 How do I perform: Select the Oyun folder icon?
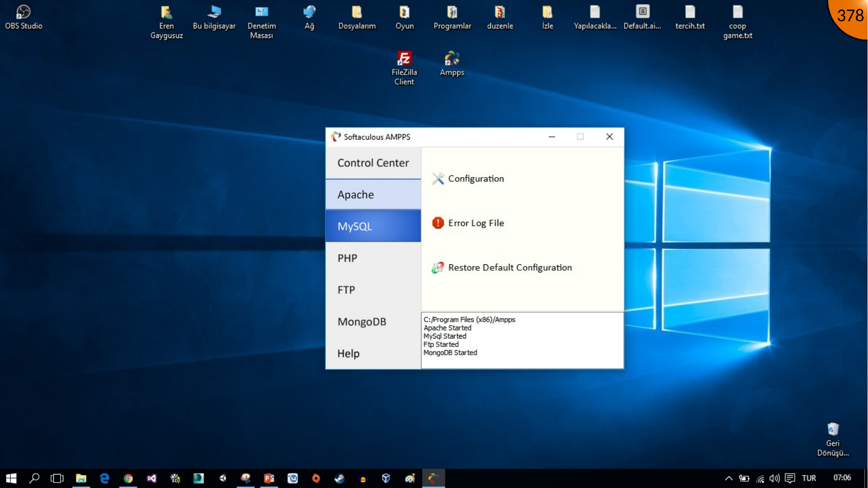click(x=404, y=18)
